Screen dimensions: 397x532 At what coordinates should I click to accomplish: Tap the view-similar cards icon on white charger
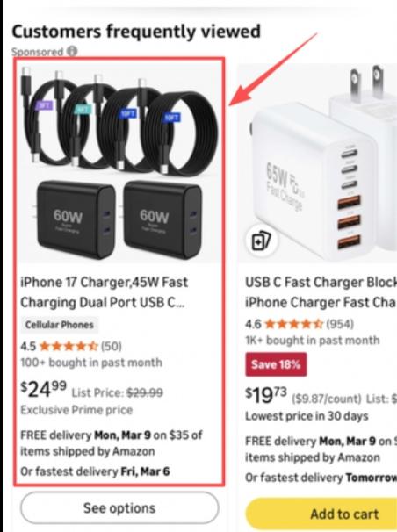262,241
